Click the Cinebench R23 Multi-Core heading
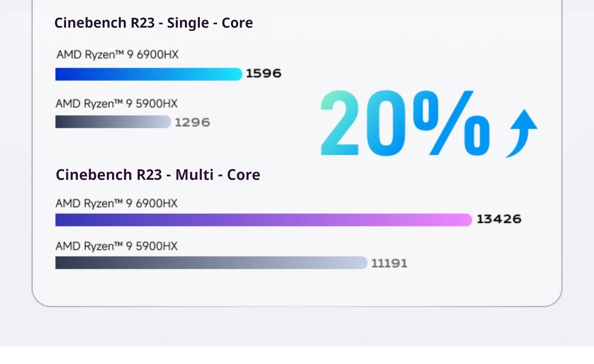 pyautogui.click(x=158, y=175)
